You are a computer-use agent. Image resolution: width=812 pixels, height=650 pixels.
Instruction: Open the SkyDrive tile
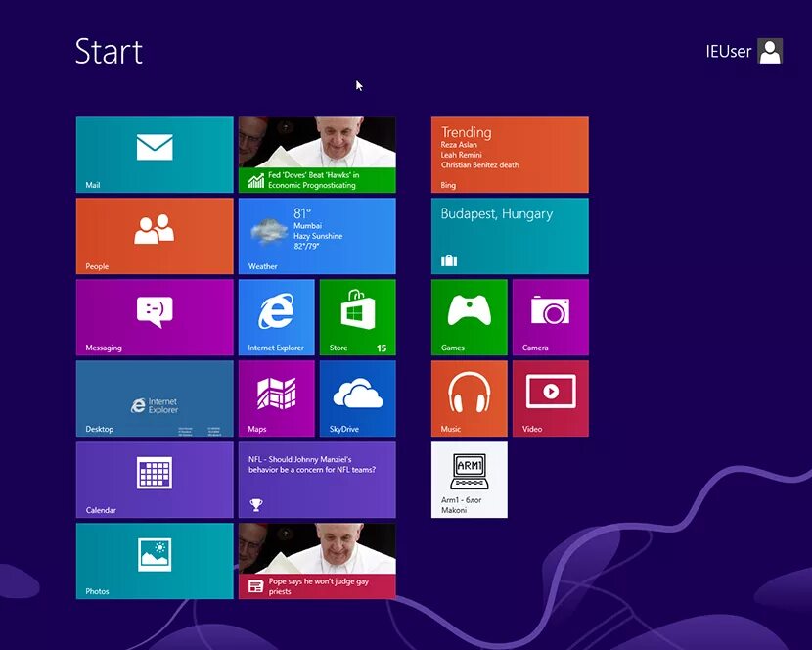tap(358, 398)
